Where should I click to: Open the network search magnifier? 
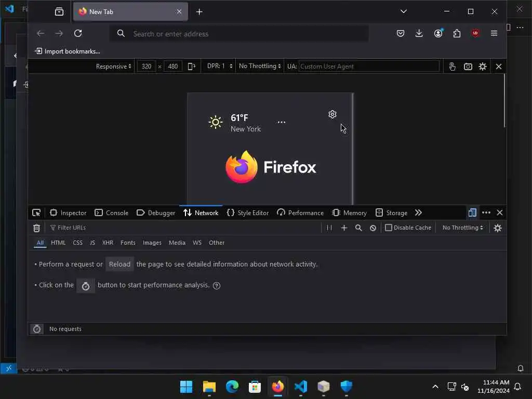pos(358,228)
